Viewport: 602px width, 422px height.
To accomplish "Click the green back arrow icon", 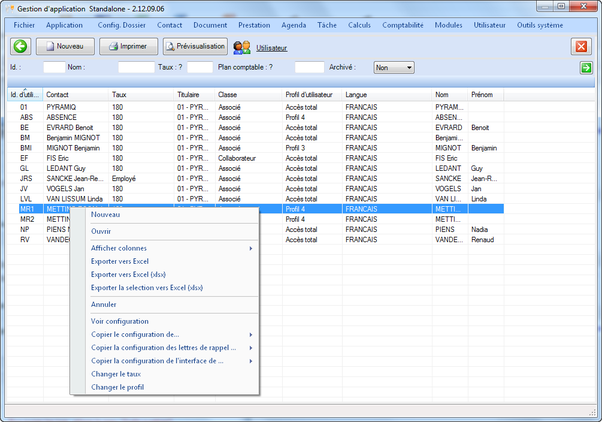I will point(20,46).
